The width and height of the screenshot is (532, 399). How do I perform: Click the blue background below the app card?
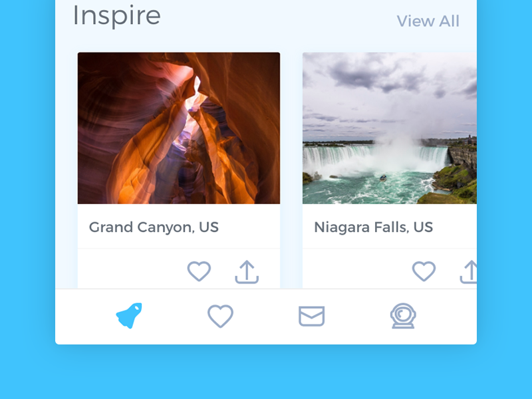(266, 372)
